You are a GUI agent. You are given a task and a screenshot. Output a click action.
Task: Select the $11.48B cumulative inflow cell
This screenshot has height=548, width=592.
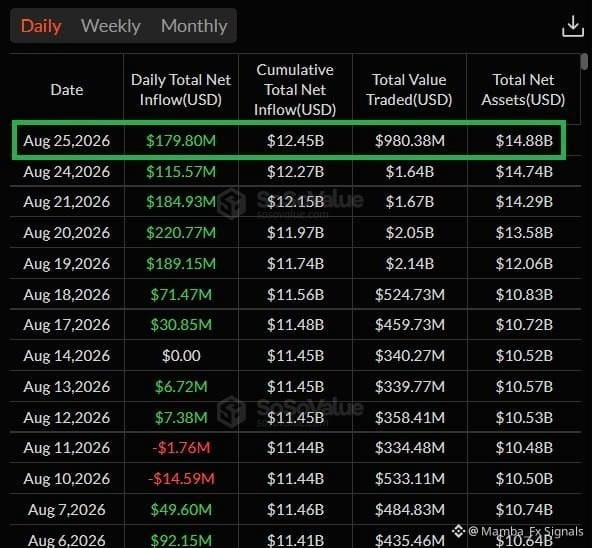pos(295,325)
